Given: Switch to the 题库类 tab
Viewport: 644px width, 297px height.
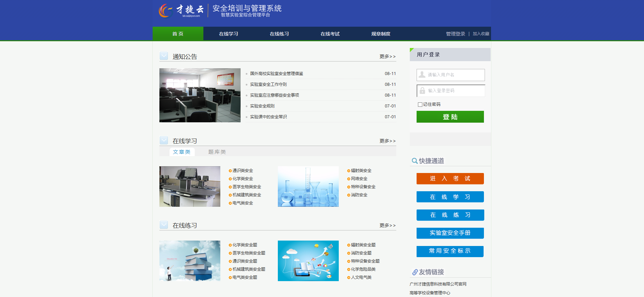Looking at the screenshot, I should pos(217,152).
